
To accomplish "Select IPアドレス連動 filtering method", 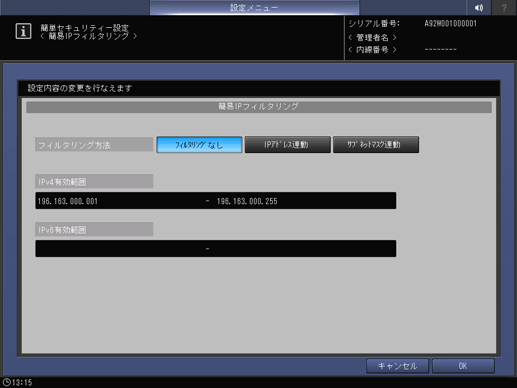I will pos(288,145).
